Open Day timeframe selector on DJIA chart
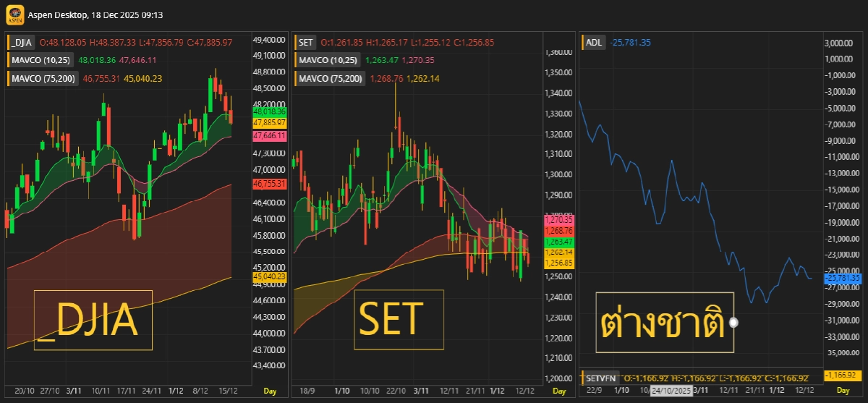Viewport: 868px width, 403px height. tap(269, 391)
